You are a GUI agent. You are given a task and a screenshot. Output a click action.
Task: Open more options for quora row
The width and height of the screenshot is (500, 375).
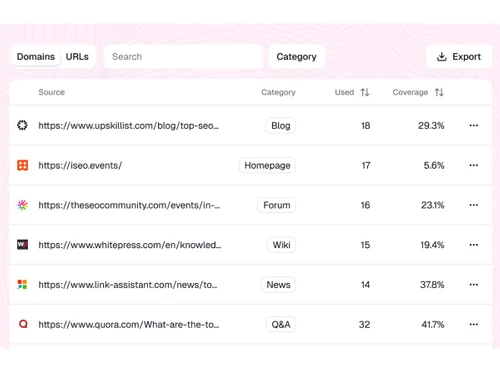pos(474,324)
